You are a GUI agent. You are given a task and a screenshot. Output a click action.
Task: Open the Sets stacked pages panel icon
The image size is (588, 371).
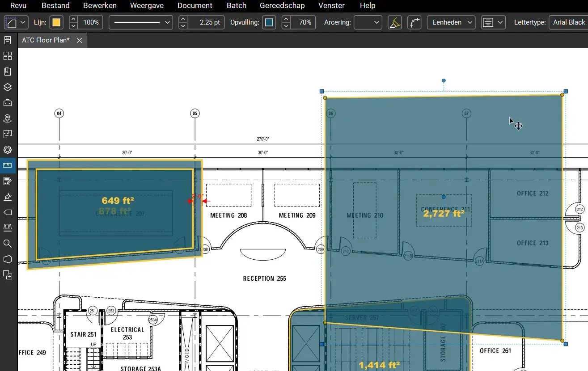tap(8, 228)
